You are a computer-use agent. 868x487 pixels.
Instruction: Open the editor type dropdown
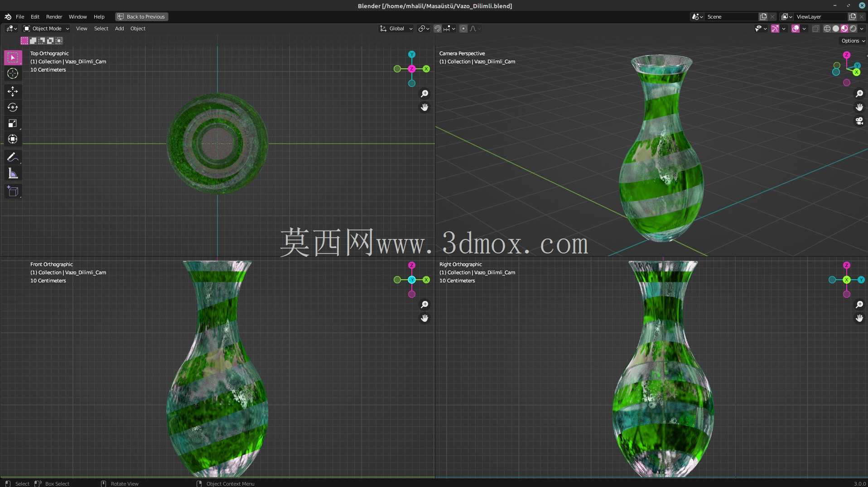11,29
